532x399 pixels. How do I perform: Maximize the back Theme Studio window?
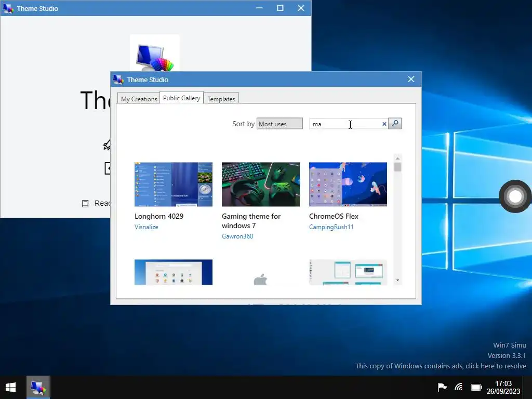click(280, 8)
